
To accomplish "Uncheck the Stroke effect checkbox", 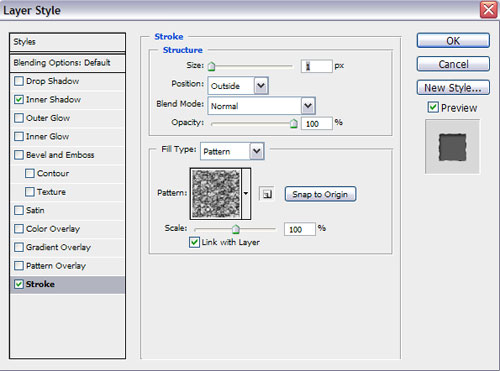I will pyautogui.click(x=19, y=284).
